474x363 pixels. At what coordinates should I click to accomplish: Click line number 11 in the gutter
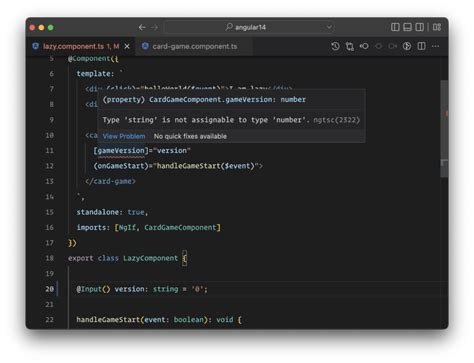point(49,151)
